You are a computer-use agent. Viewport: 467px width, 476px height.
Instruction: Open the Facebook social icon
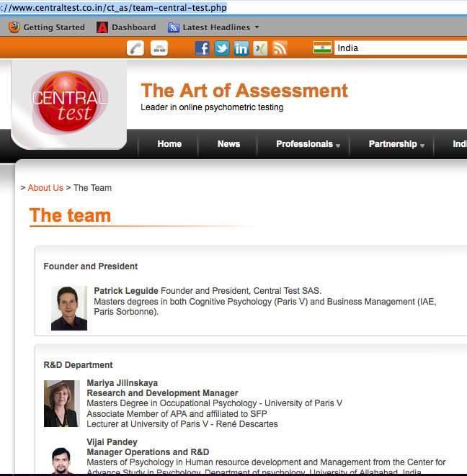tap(202, 48)
